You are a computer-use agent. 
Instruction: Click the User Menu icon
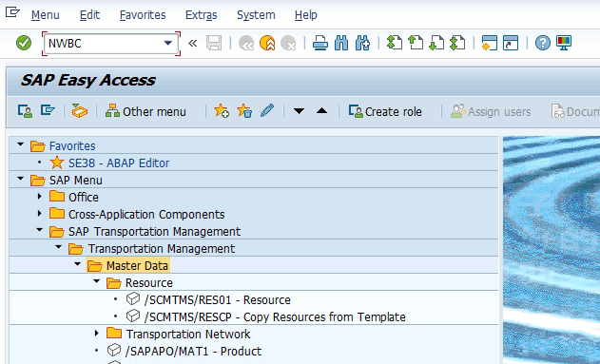click(25, 111)
